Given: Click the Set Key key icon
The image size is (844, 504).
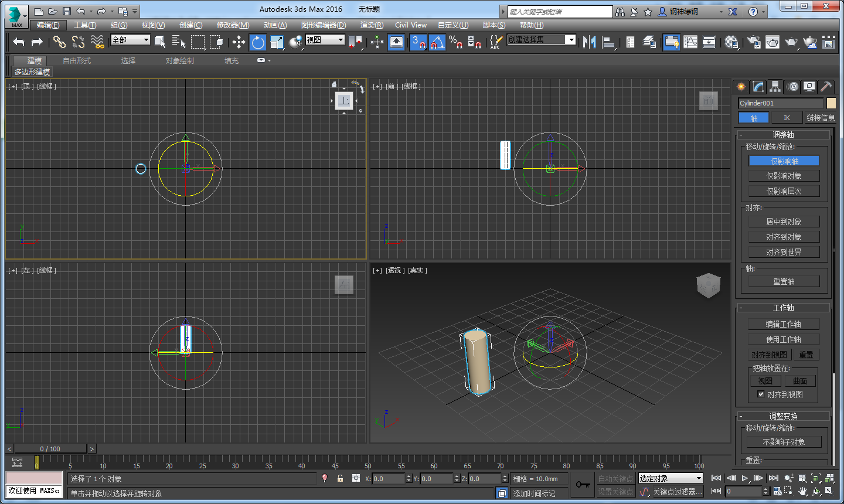Looking at the screenshot, I should (x=583, y=485).
